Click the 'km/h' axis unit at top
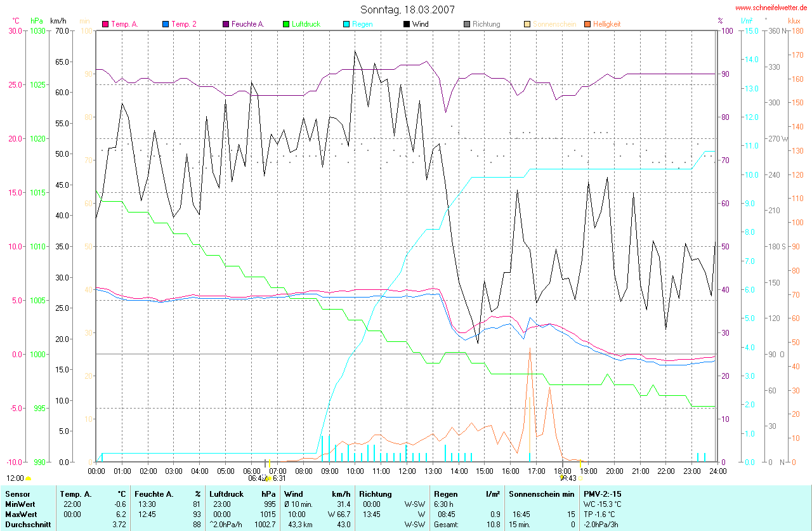This screenshot has height=531, width=812. (x=58, y=20)
